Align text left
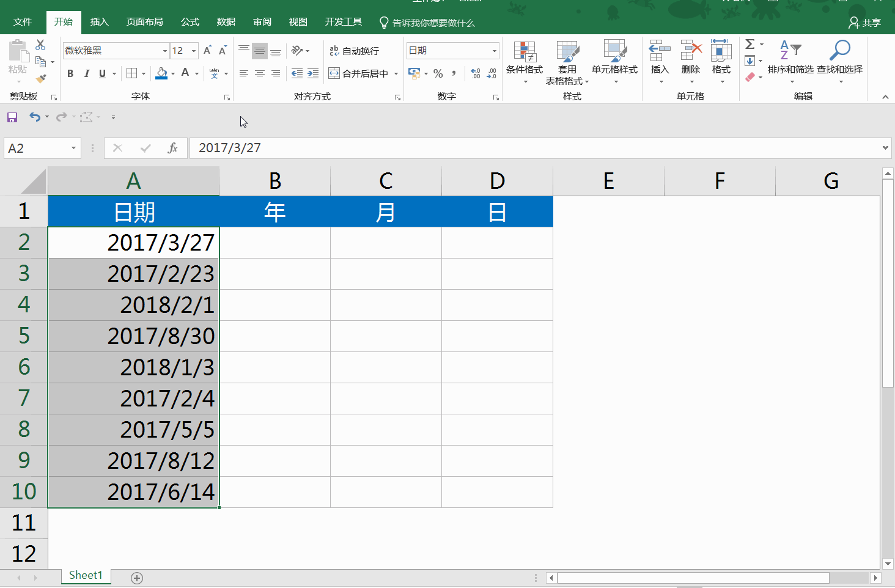Viewport: 895px width, 588px height. click(x=244, y=73)
